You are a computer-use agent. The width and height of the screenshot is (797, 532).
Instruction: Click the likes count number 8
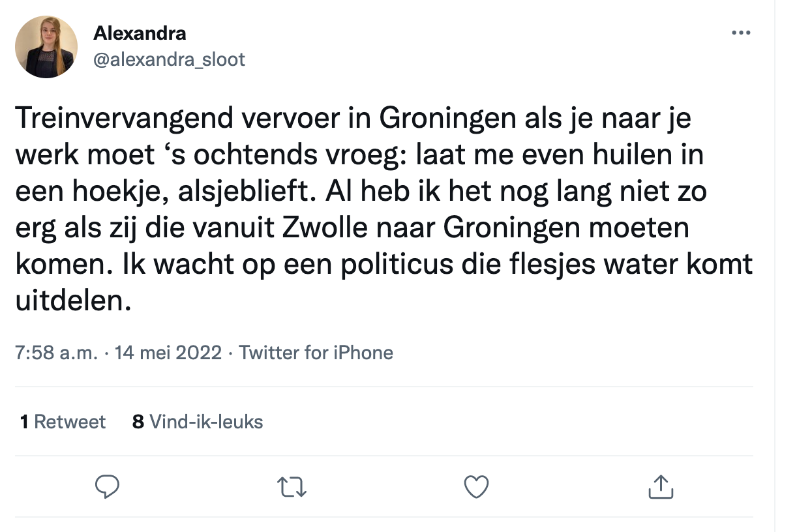[x=138, y=422]
